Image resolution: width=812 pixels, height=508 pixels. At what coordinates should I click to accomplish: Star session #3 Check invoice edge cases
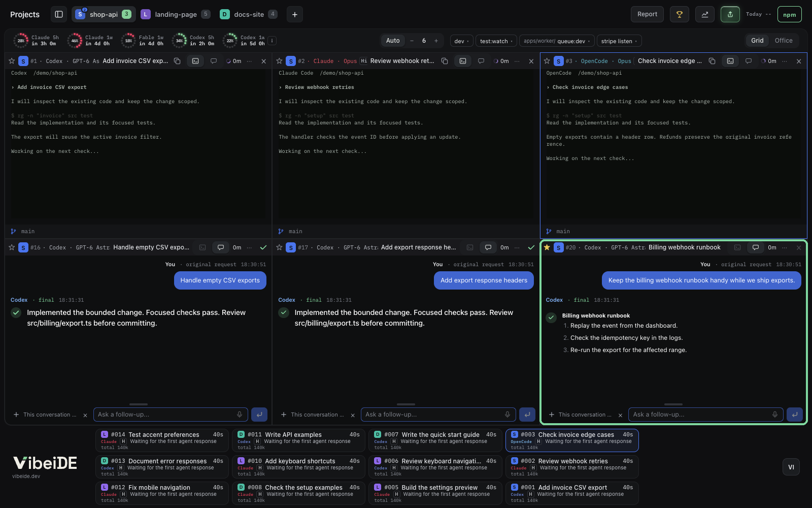coord(547,61)
